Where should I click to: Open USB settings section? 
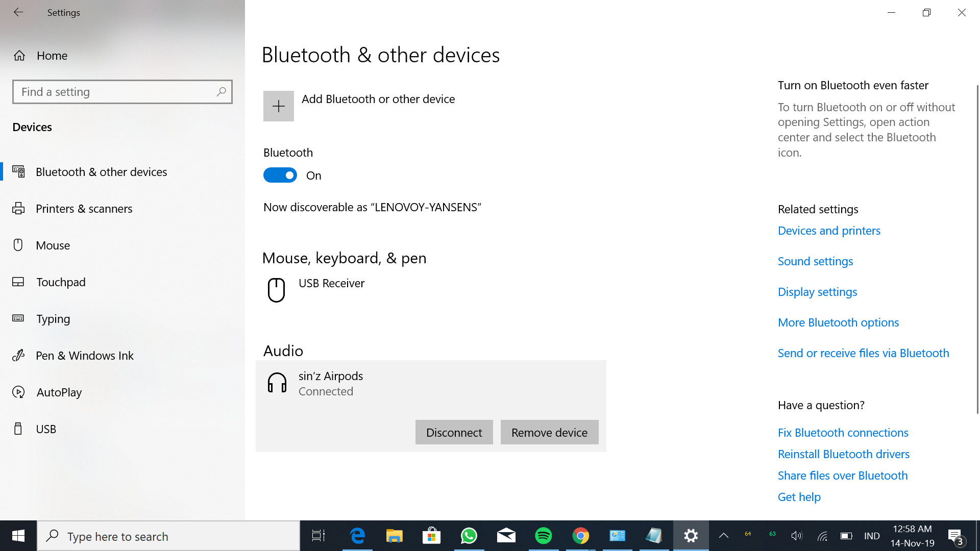pyautogui.click(x=122, y=429)
